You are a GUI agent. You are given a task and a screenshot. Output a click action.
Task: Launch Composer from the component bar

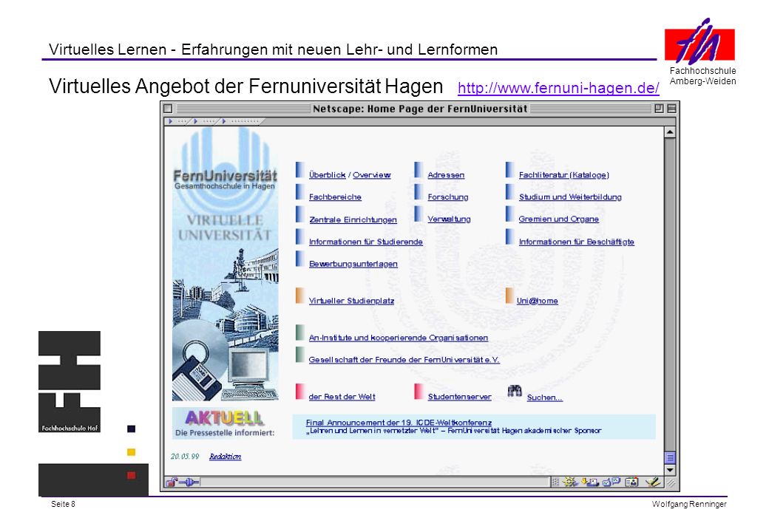click(x=653, y=482)
